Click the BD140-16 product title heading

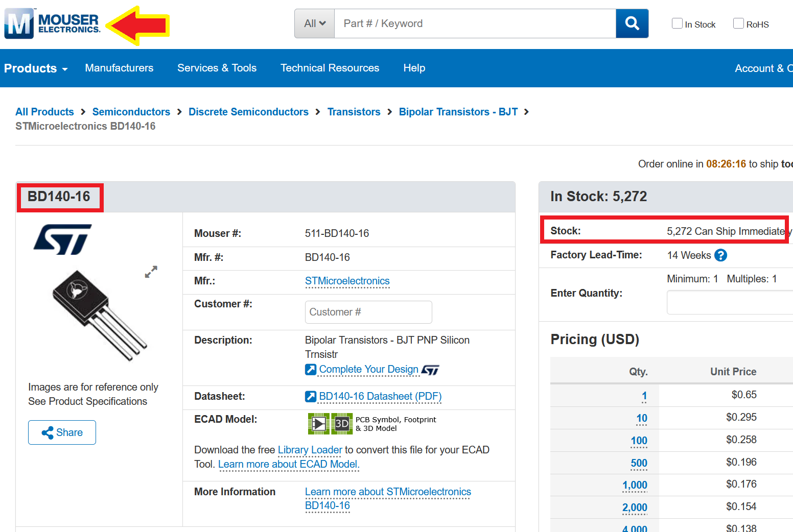point(59,197)
